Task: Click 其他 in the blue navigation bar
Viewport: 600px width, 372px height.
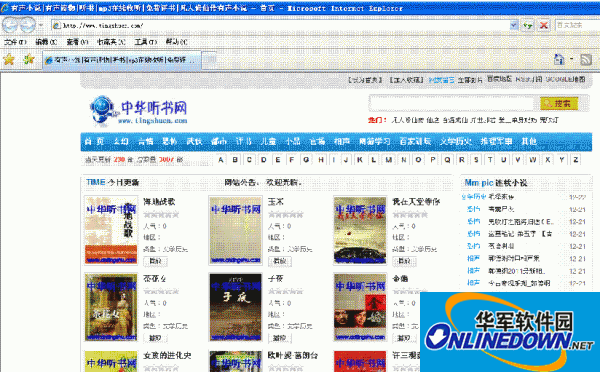Action: pyautogui.click(x=529, y=141)
